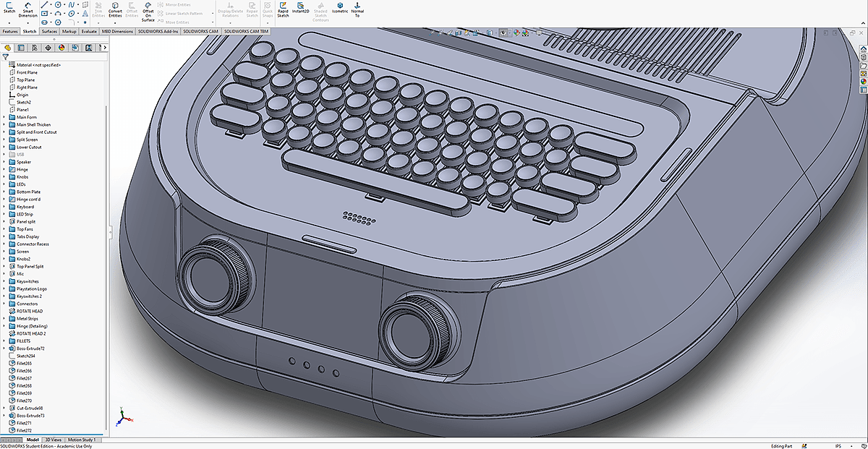Click the Repair Sketch tool
Screen dimensions: 868x449
click(252, 10)
